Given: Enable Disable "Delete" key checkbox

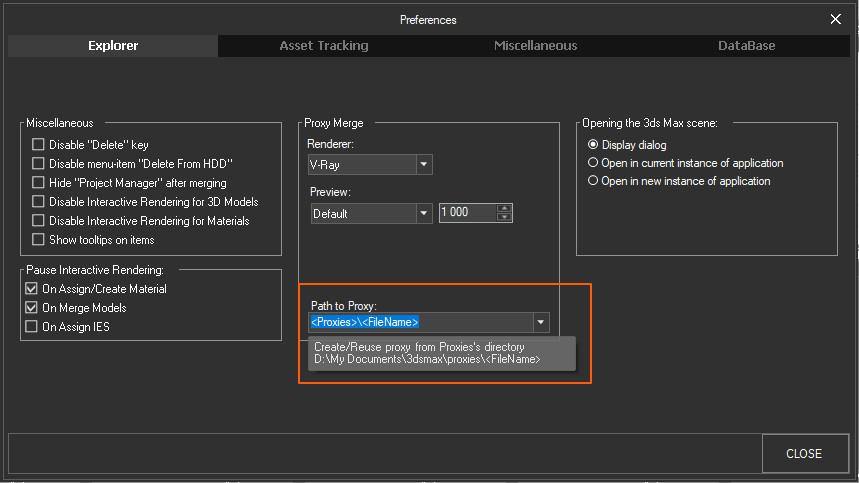Looking at the screenshot, I should pyautogui.click(x=38, y=145).
